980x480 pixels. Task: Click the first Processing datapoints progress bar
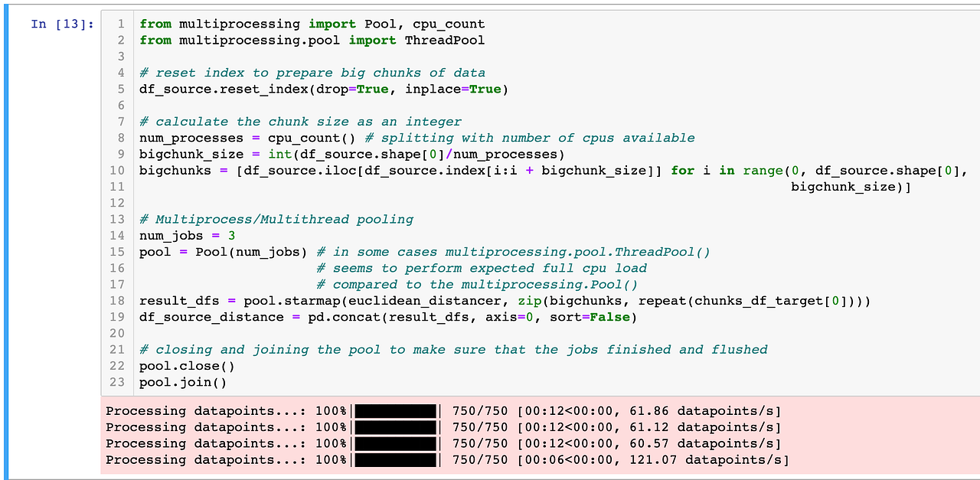click(x=395, y=411)
